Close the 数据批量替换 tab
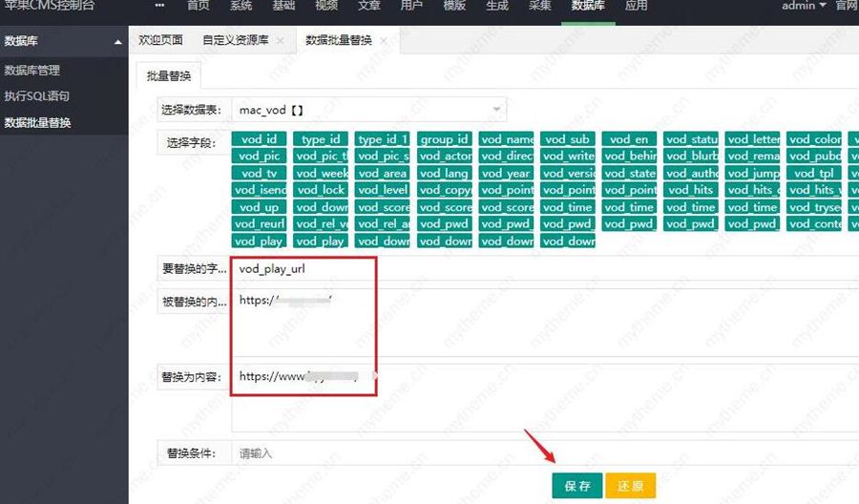 point(384,41)
